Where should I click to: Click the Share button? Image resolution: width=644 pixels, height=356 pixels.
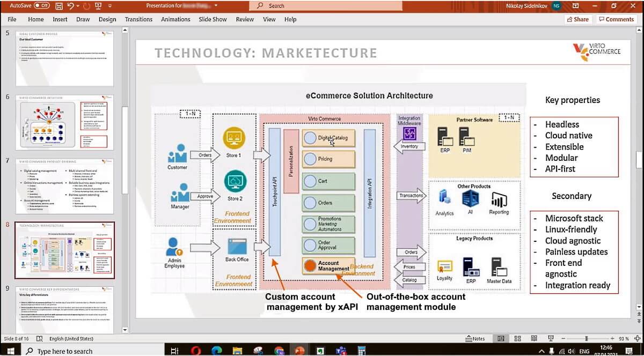[577, 19]
